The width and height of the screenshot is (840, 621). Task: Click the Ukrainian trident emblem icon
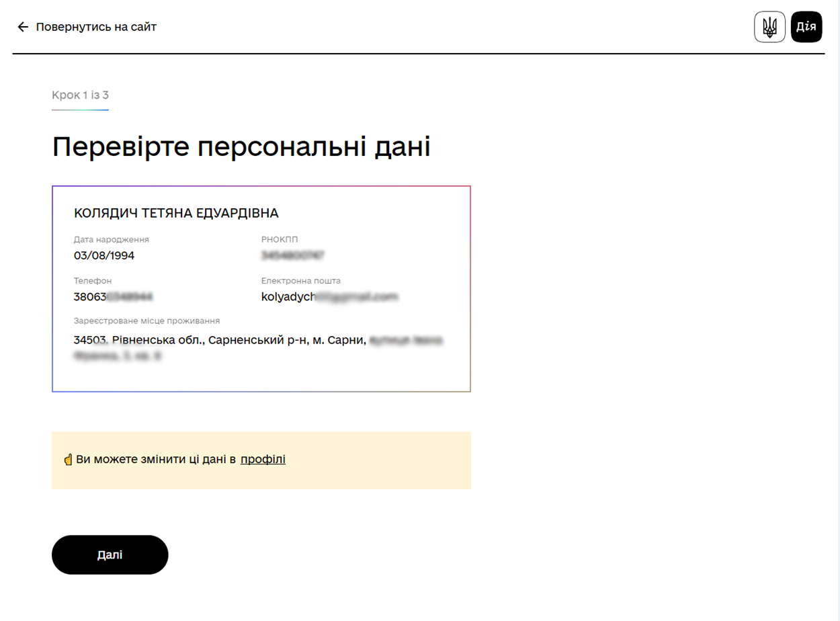click(769, 28)
